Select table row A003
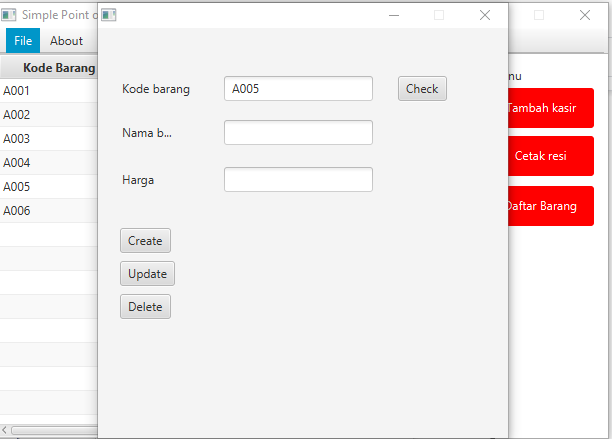This screenshot has height=439, width=612. coord(49,139)
